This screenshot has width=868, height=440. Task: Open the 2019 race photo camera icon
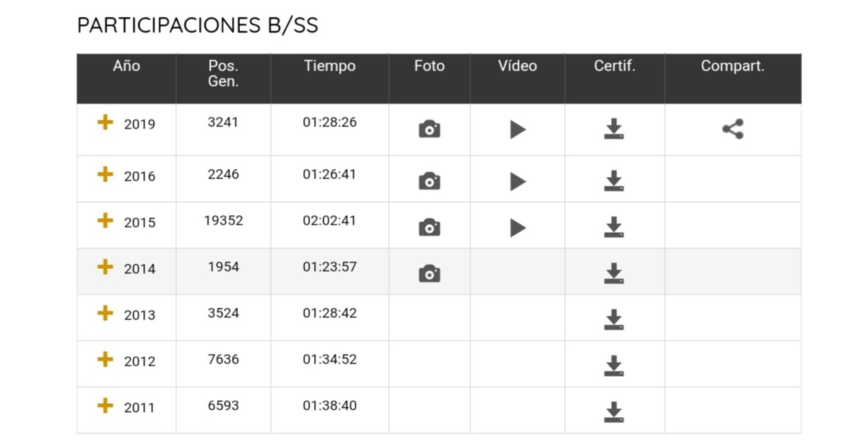pyautogui.click(x=429, y=129)
